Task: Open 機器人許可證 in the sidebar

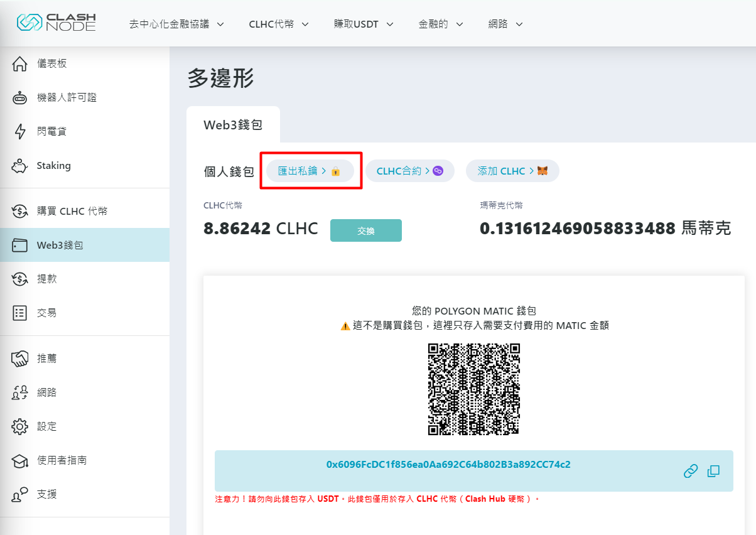Action: [85, 97]
